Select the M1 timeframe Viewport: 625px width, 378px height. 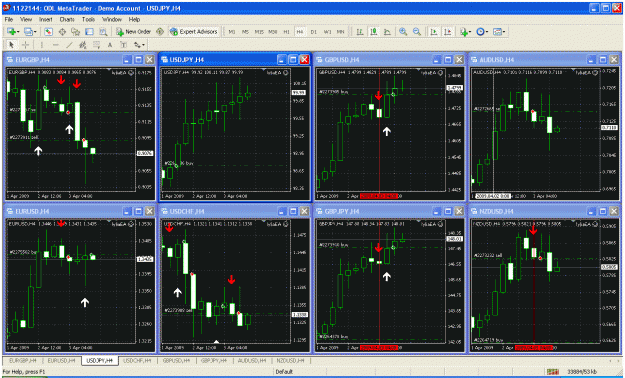[x=232, y=32]
